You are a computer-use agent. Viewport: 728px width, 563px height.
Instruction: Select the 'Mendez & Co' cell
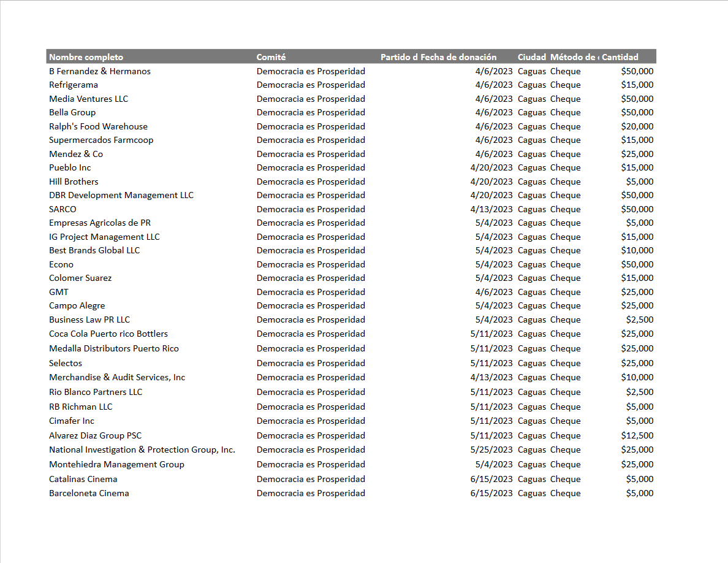[x=76, y=154]
